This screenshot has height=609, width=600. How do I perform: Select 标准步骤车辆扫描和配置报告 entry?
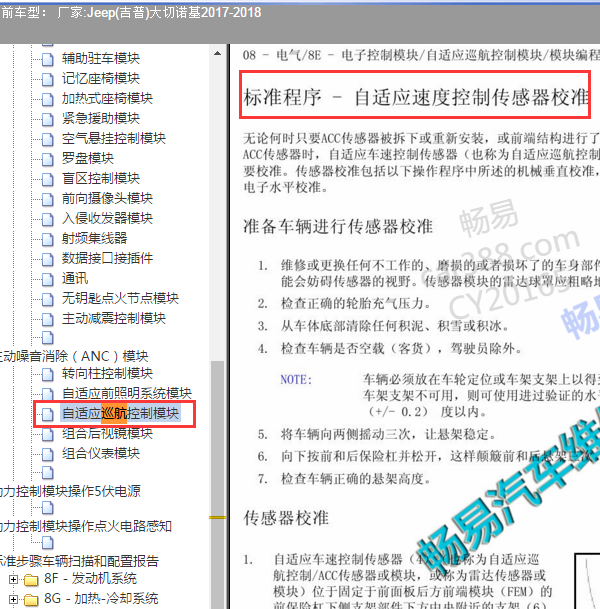(80, 561)
